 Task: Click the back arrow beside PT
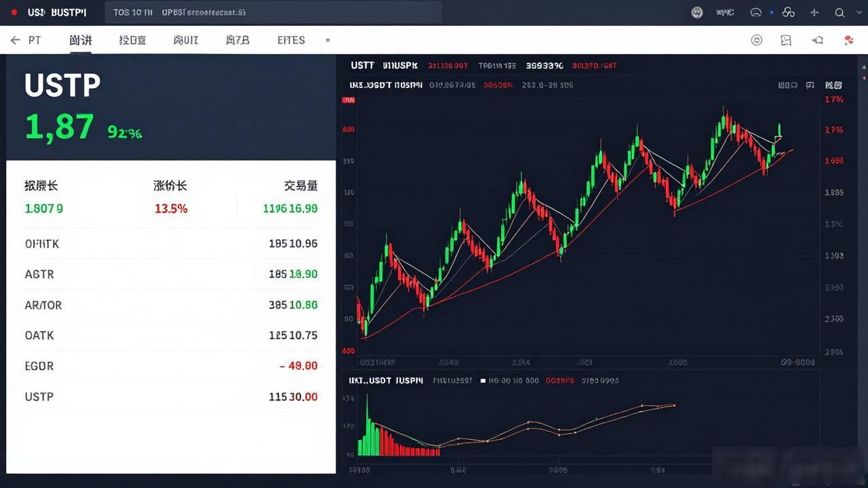(15, 41)
